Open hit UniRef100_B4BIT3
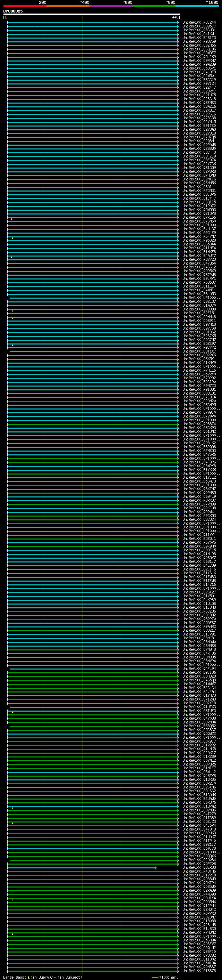The width and height of the screenshot is (222, 980). 199,38
